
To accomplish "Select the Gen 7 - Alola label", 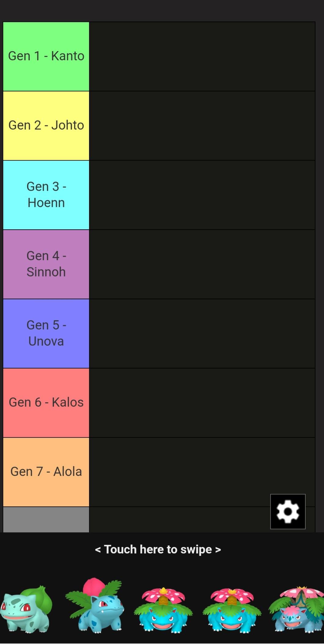I will pyautogui.click(x=46, y=472).
